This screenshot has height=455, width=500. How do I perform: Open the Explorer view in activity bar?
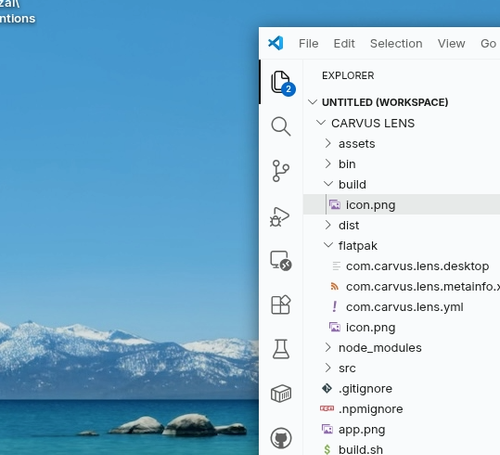[281, 82]
